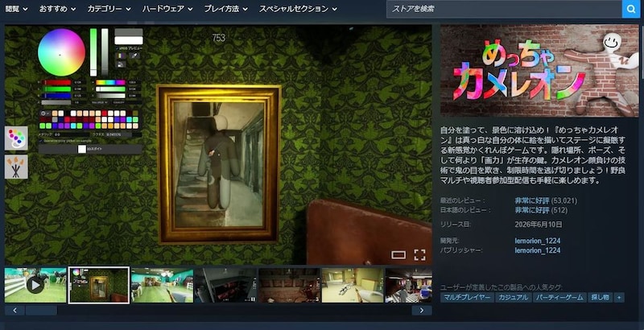Open the スペシャルセクション menu

click(298, 9)
